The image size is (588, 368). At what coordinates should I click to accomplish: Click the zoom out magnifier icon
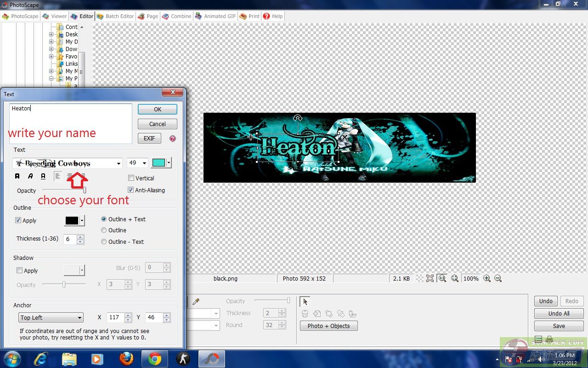pos(498,278)
